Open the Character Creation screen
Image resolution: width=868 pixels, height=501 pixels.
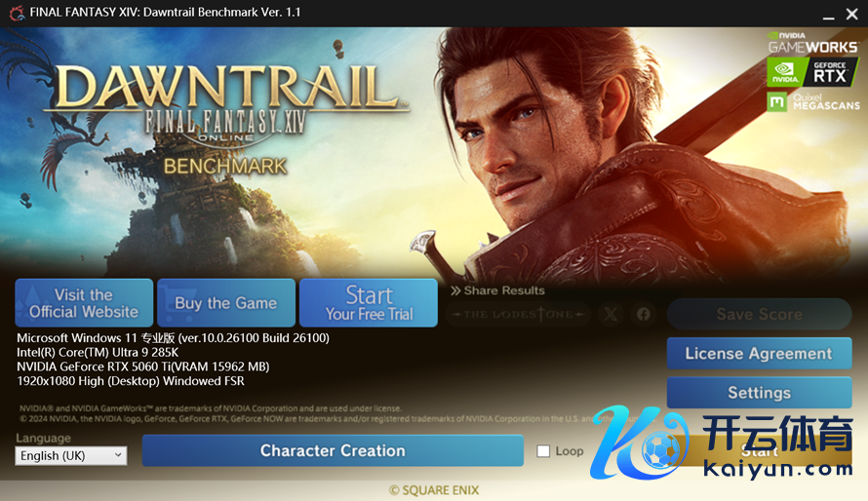click(x=333, y=450)
